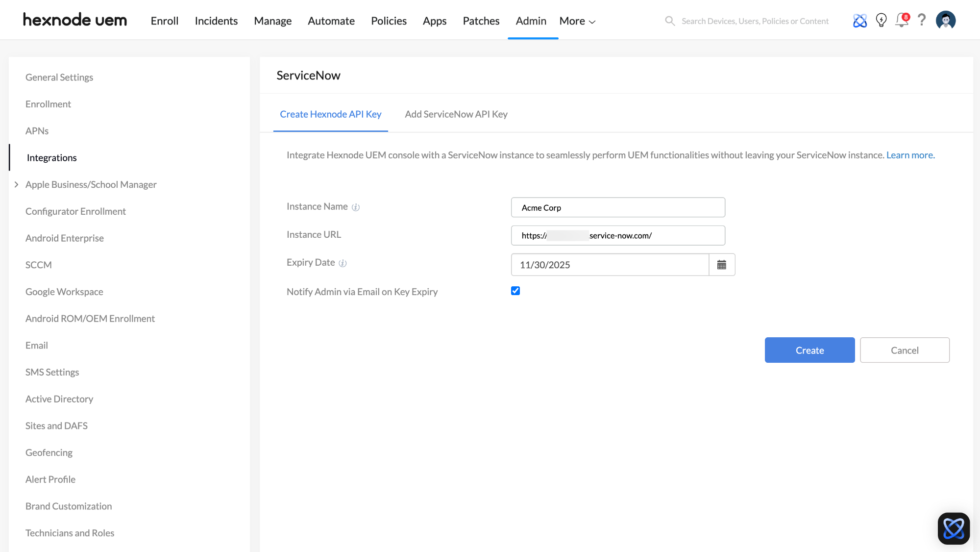The image size is (980, 552).
Task: Open the Policies menu
Action: coord(389,21)
